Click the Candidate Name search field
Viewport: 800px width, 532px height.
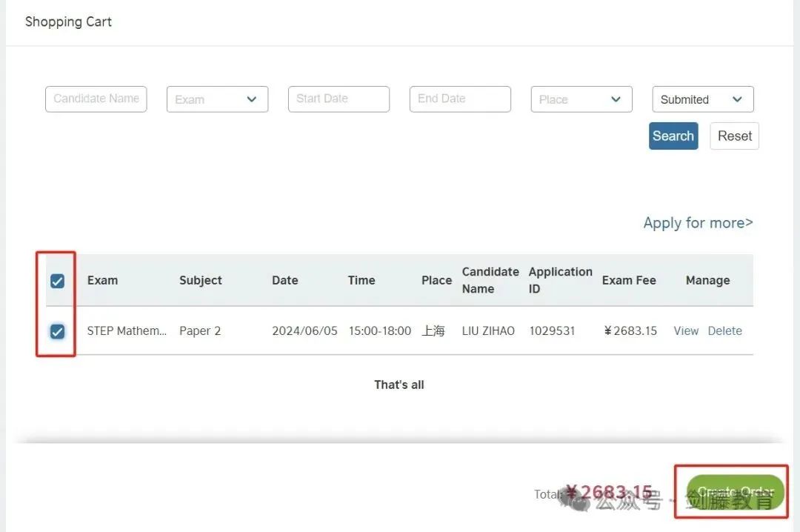[x=96, y=99]
